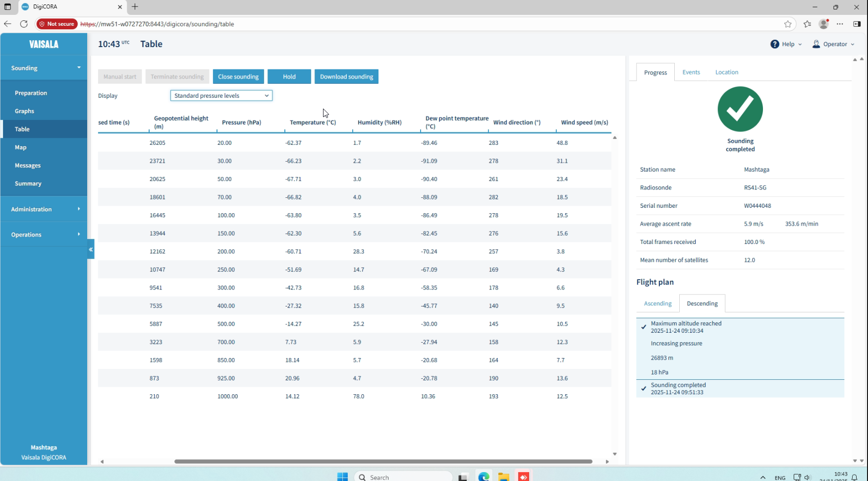This screenshot has height=481, width=868.
Task: Click the Download sounding button
Action: [346, 77]
